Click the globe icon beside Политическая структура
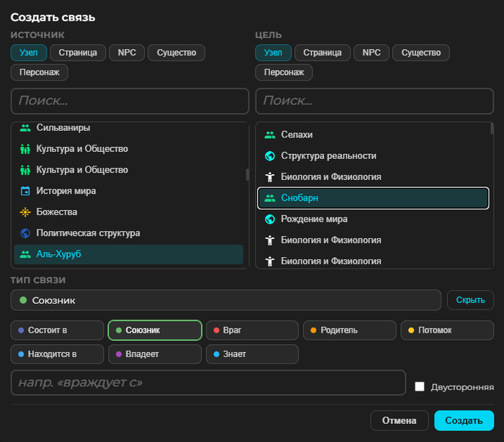 click(25, 233)
